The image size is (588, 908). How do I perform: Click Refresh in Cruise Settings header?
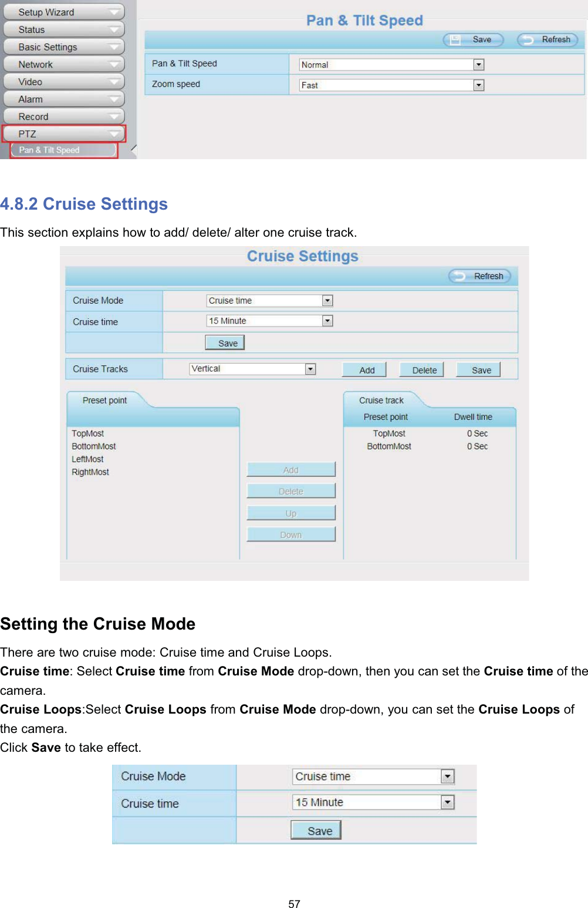click(x=479, y=276)
